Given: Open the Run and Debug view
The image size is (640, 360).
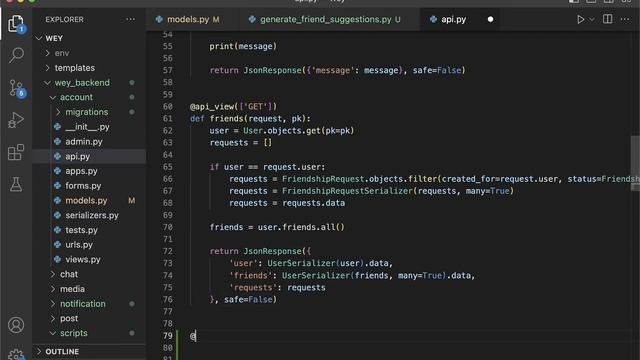Looking at the screenshot, I should pos(16,120).
